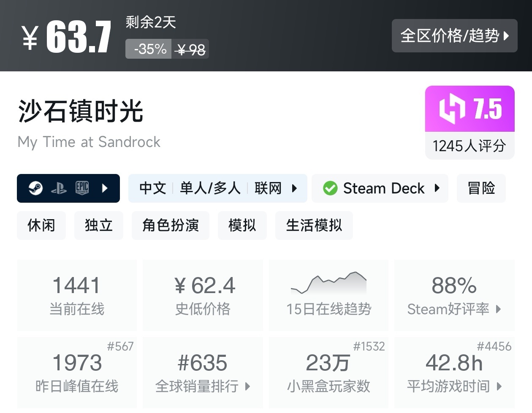Open the 88% Steam好评率 details arrow
This screenshot has height=413, width=532.
498,309
